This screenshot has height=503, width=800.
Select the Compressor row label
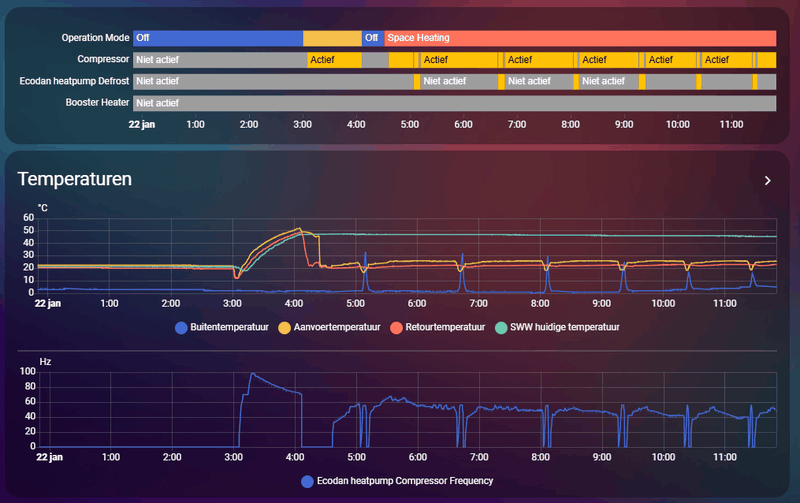103,59
